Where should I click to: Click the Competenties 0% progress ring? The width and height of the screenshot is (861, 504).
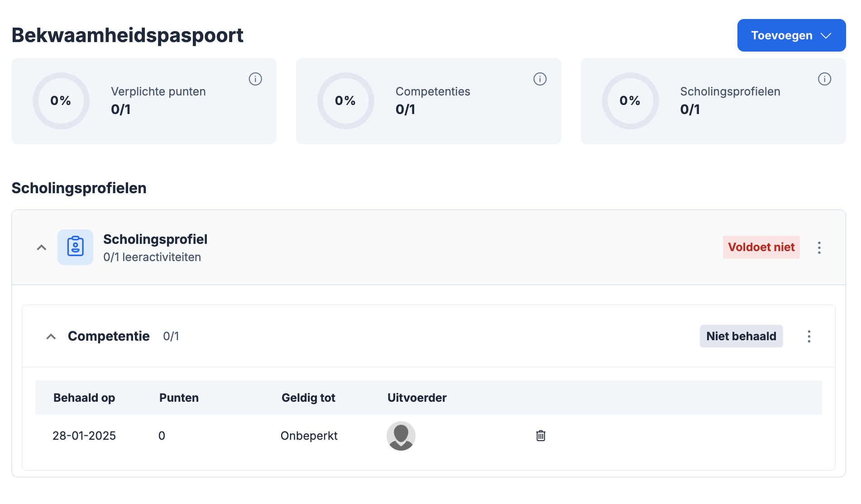coord(345,100)
